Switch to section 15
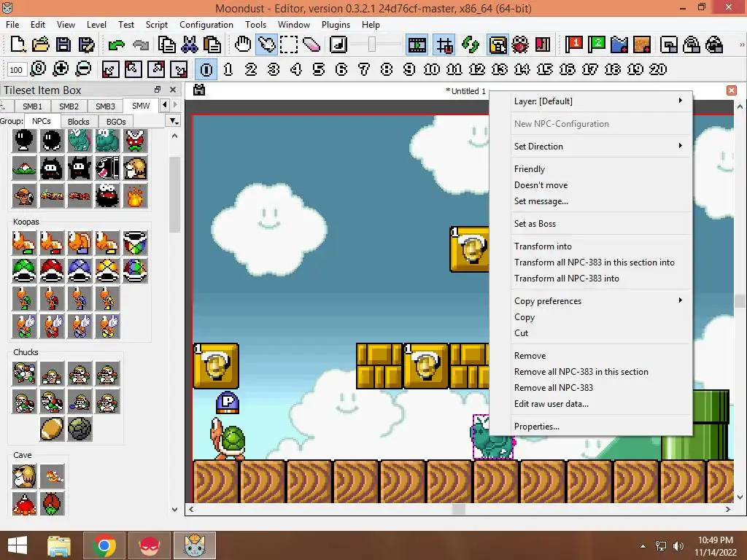Viewport: 747px width, 560px height. pos(544,69)
